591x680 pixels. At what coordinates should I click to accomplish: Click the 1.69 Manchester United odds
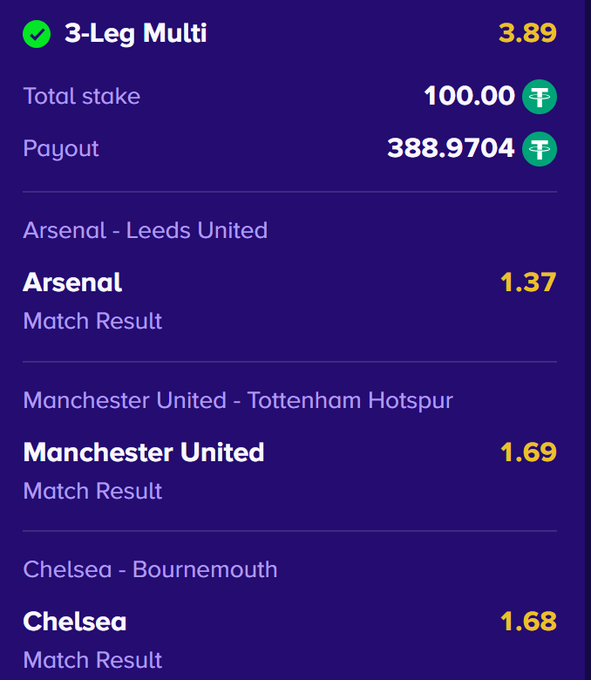coord(528,452)
